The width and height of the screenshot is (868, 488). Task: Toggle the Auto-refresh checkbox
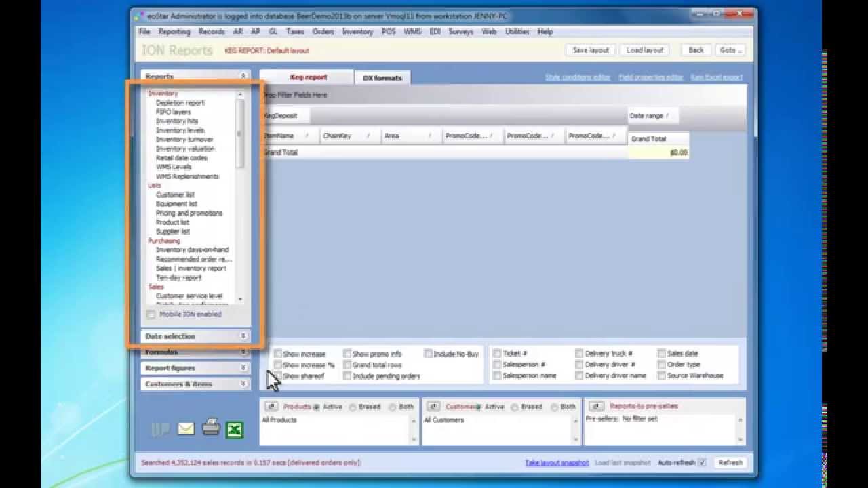[x=702, y=462]
